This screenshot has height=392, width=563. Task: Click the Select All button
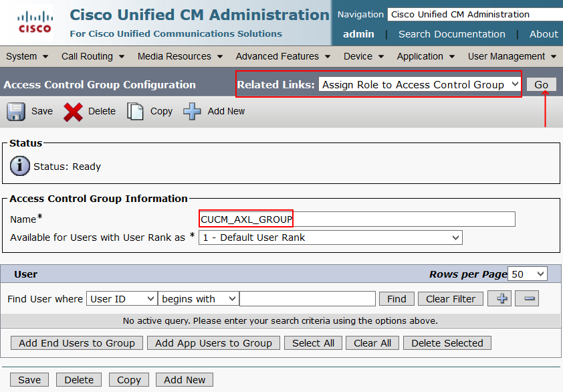pyautogui.click(x=313, y=342)
